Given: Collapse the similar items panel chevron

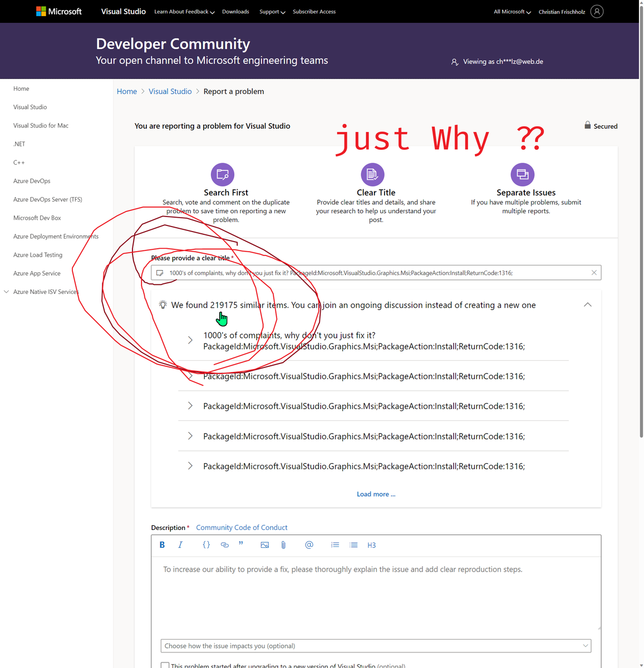Looking at the screenshot, I should (588, 304).
